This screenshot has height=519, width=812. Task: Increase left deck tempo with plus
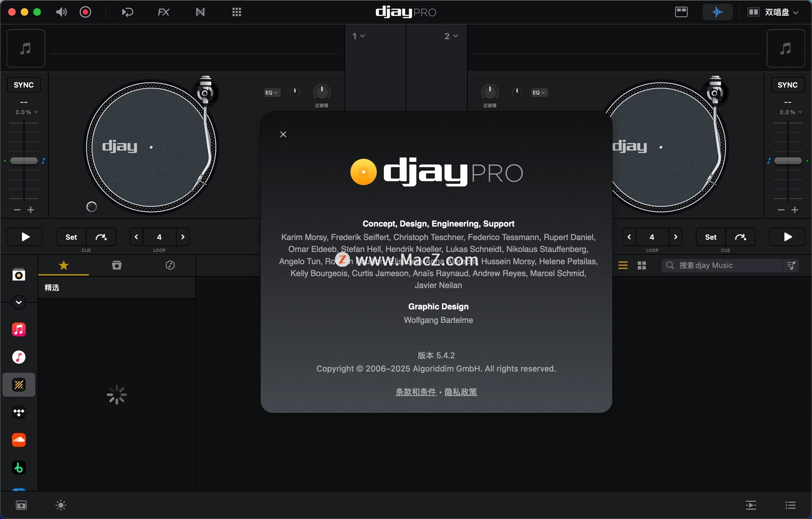[x=31, y=210]
